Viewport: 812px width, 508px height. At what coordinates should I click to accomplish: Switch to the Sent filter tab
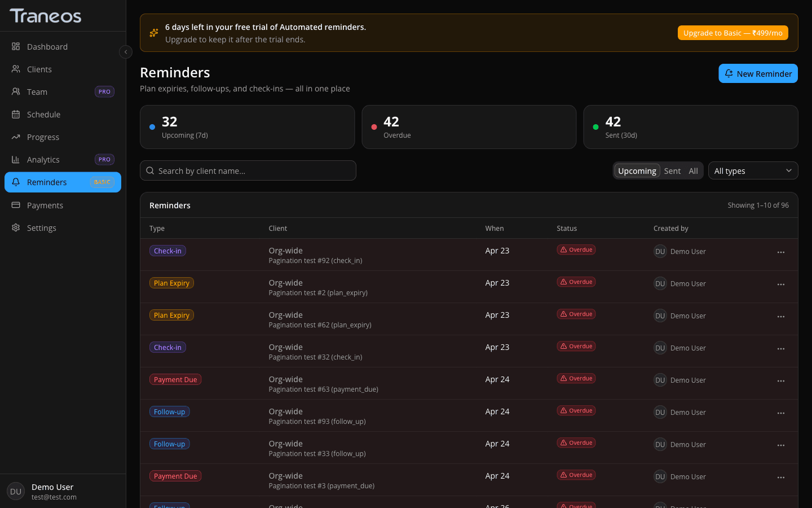pyautogui.click(x=672, y=170)
